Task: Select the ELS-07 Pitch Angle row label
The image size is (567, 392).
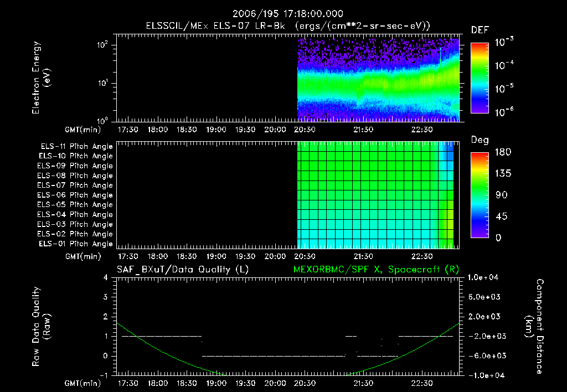Action: tap(75, 185)
